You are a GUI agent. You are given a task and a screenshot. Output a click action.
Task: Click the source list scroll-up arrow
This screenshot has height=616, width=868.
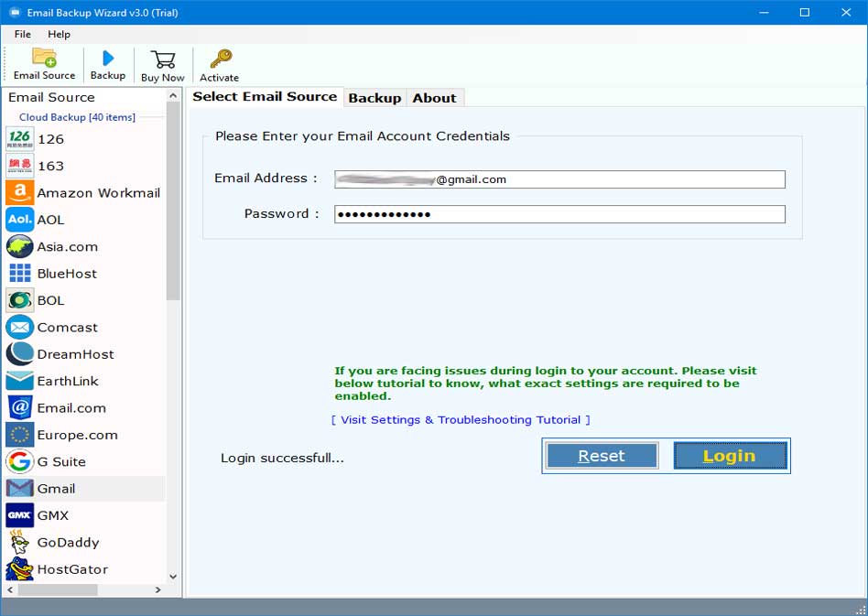click(173, 96)
